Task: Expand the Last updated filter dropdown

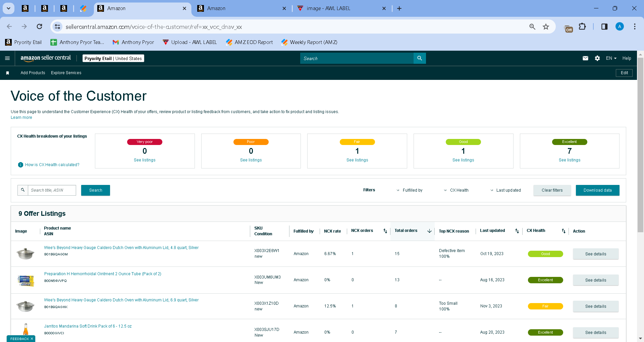Action: point(506,190)
